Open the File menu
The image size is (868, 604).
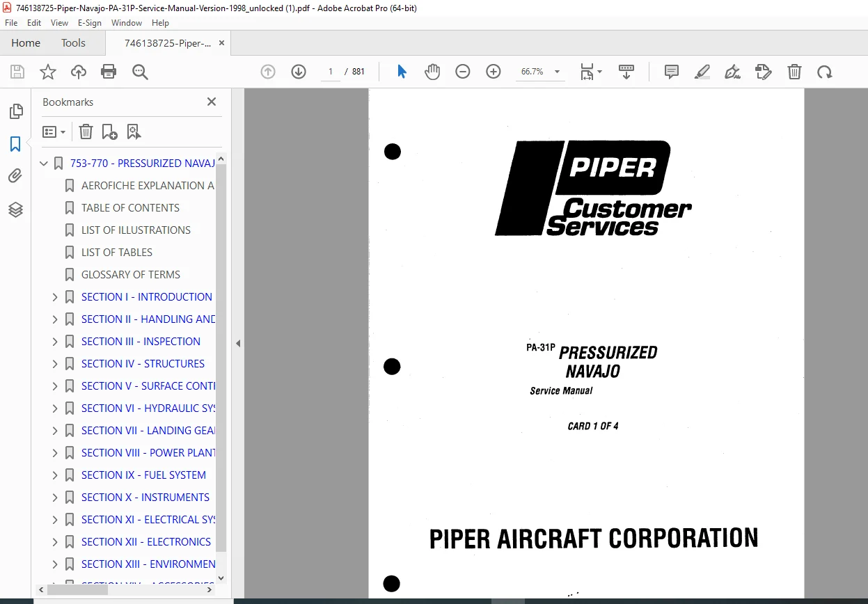click(11, 23)
